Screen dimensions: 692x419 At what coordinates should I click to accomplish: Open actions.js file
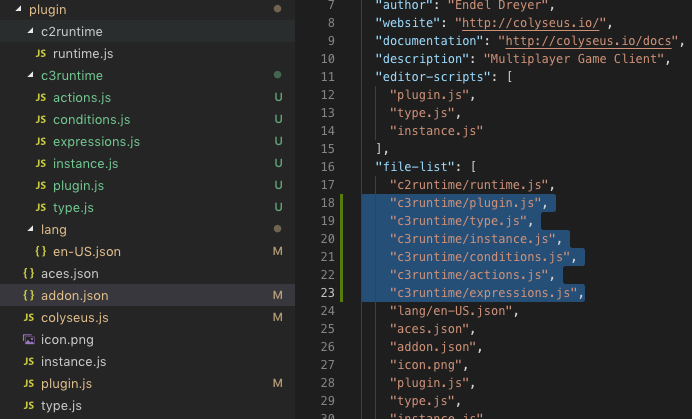coord(82,98)
